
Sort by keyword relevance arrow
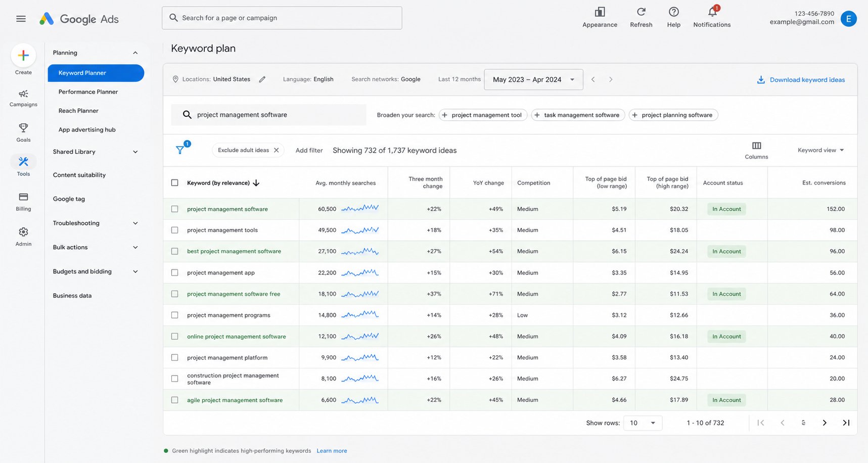coord(256,183)
